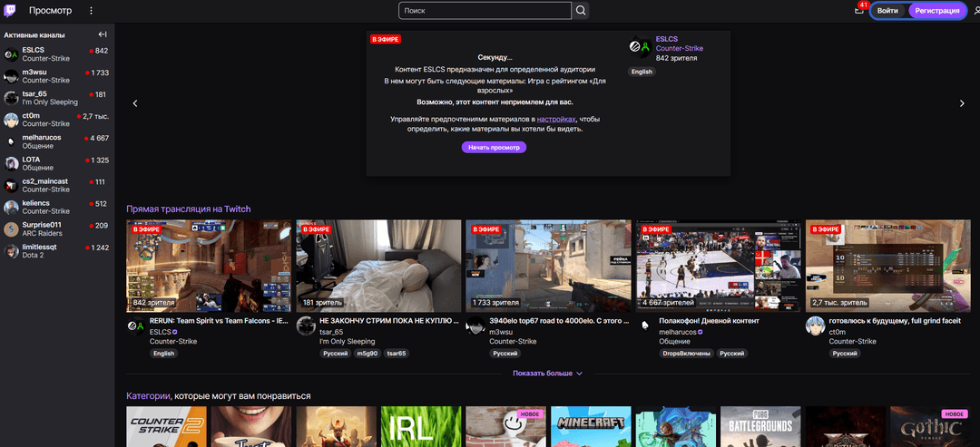Click limitlessqt avatar in sidebar
Screen dimensions: 980x447
click(x=11, y=251)
